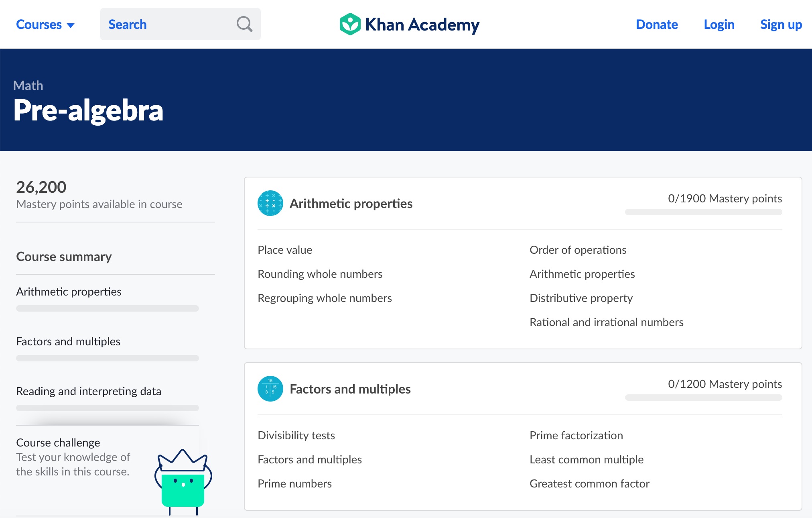
Task: Click the Factors and multiples unit icon
Action: [x=270, y=389]
